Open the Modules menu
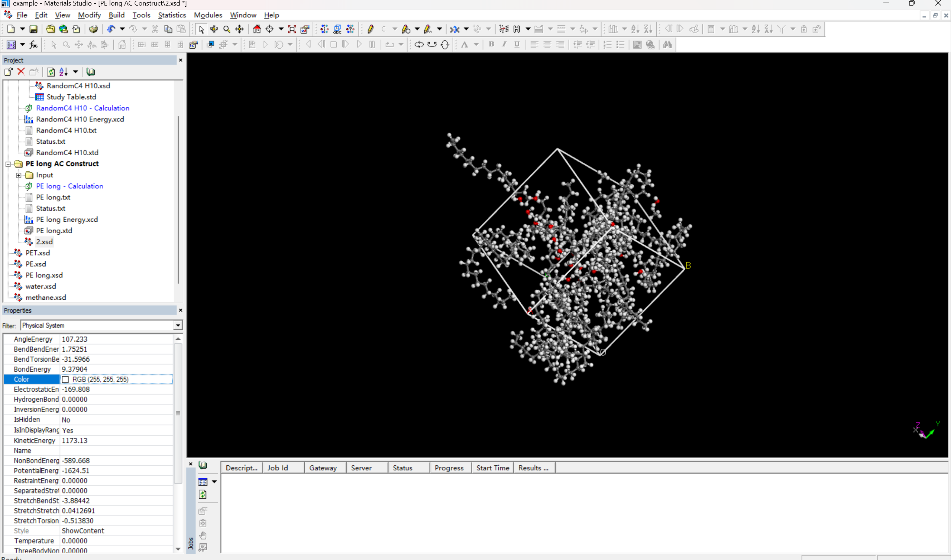Image resolution: width=951 pixels, height=560 pixels. tap(208, 15)
